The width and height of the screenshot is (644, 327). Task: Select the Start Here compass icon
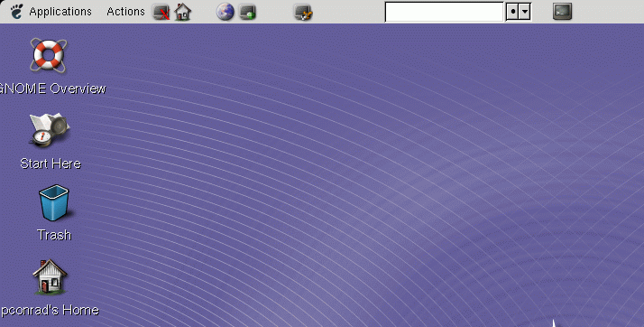coord(50,130)
